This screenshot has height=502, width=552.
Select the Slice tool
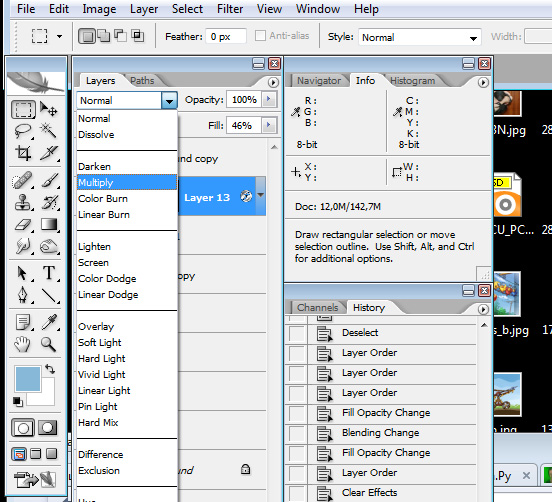(49, 153)
